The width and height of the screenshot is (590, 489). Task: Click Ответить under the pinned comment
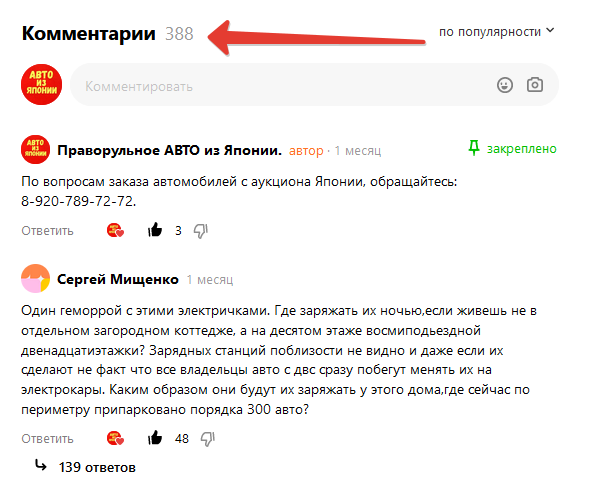[x=47, y=231]
